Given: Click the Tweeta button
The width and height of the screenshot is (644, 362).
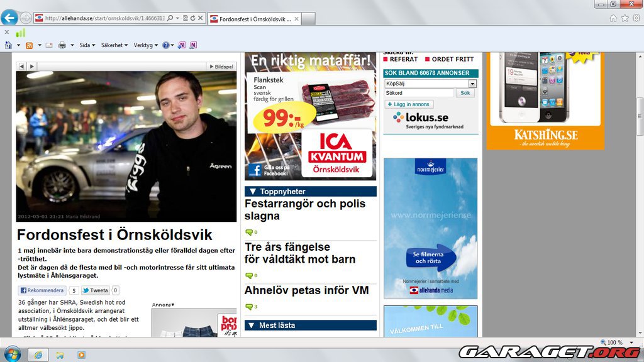Looking at the screenshot, I should tap(96, 290).
